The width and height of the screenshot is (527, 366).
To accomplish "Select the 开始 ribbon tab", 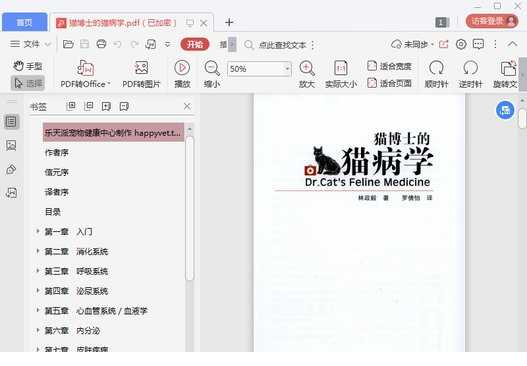I will coord(195,44).
